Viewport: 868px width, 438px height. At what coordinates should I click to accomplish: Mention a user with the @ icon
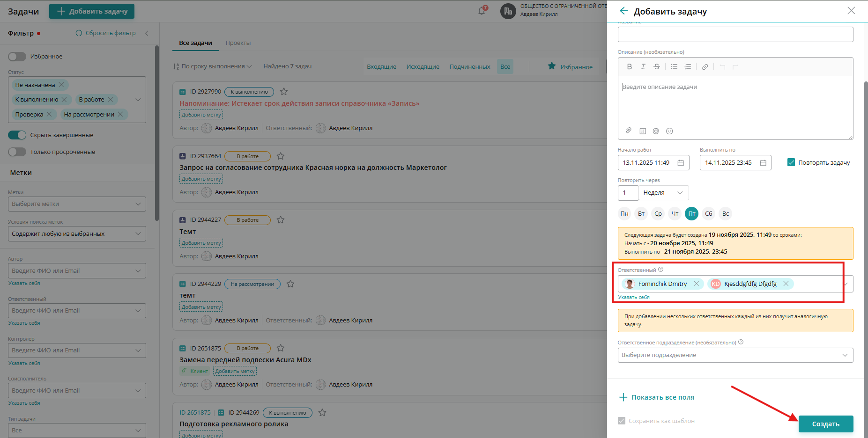pos(656,131)
